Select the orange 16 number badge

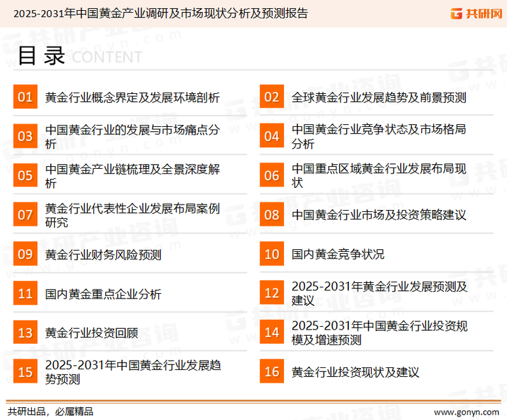pos(272,372)
